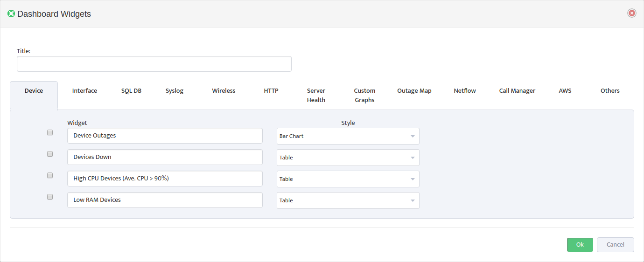This screenshot has width=644, height=262.
Task: Expand Devices Down style Table dropdown
Action: [348, 158]
